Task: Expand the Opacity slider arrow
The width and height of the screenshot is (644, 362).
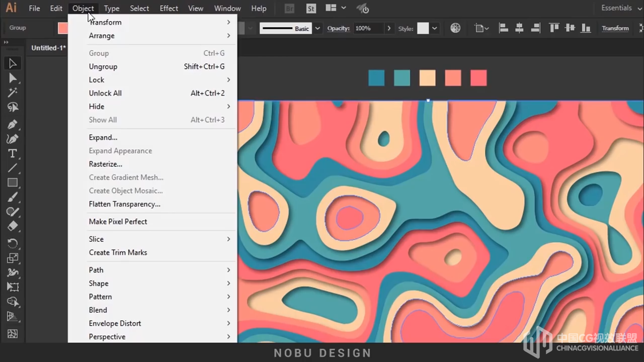Action: [389, 29]
